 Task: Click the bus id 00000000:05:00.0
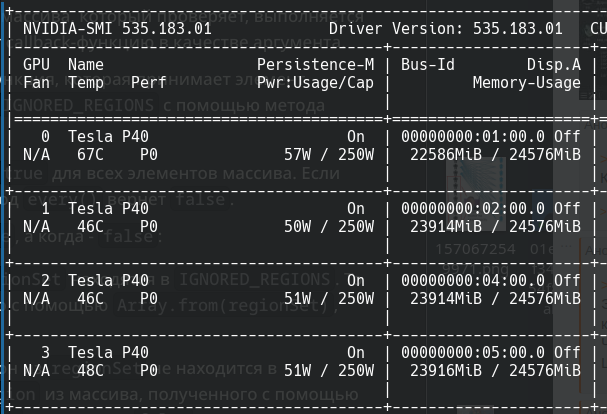(x=473, y=352)
